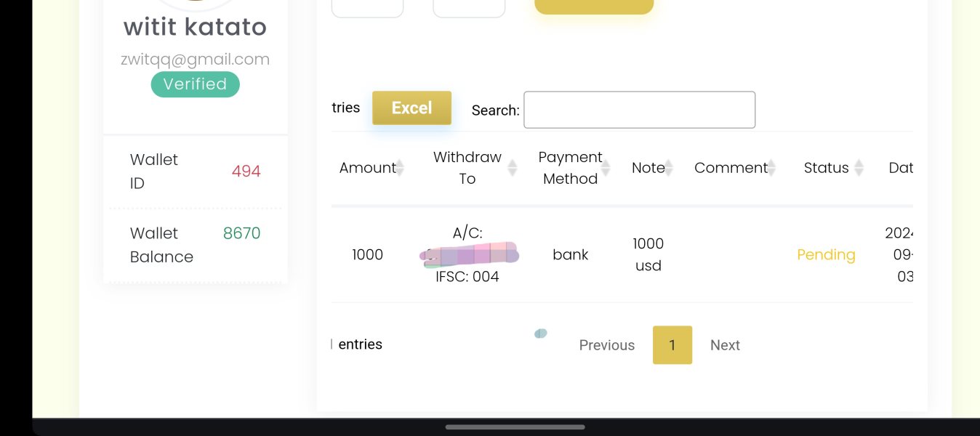Export table with the Excel button
This screenshot has height=436, width=980.
click(x=411, y=108)
